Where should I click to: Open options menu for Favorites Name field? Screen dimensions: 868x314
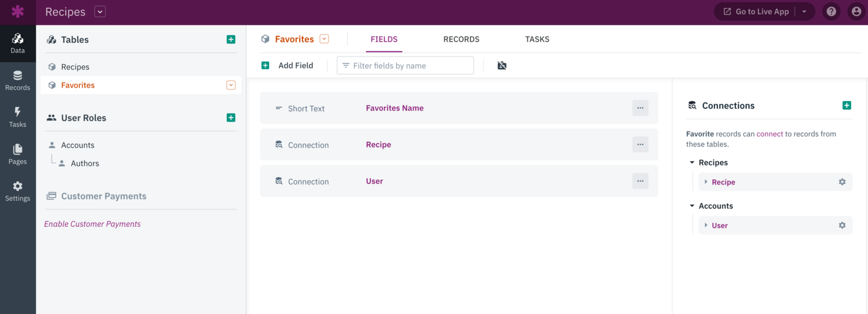[x=640, y=108]
